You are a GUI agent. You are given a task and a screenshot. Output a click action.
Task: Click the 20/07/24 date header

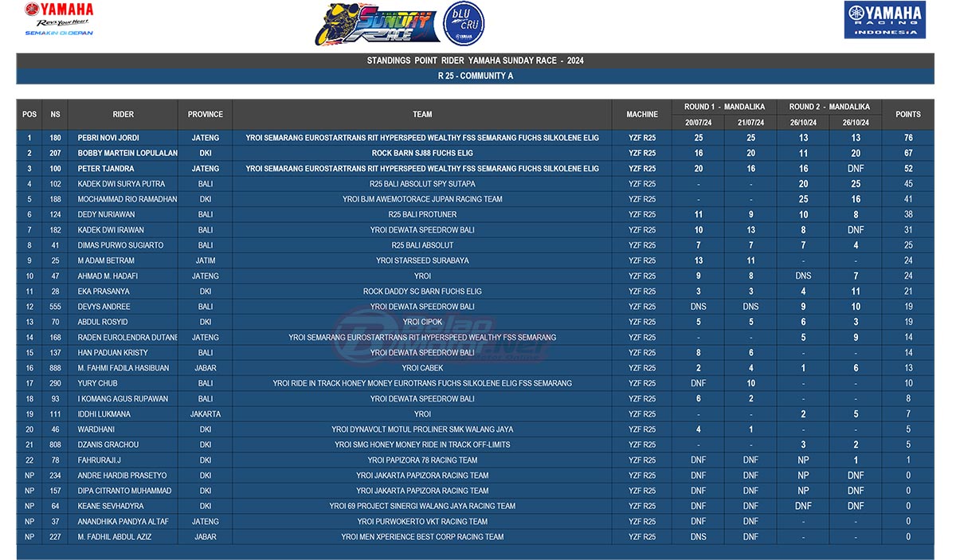point(698,123)
